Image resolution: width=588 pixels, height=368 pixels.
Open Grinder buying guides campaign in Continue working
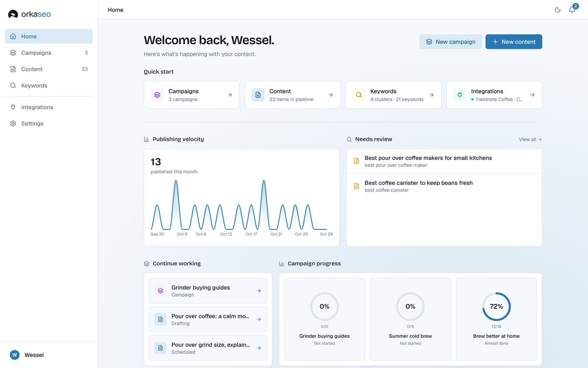pyautogui.click(x=208, y=291)
